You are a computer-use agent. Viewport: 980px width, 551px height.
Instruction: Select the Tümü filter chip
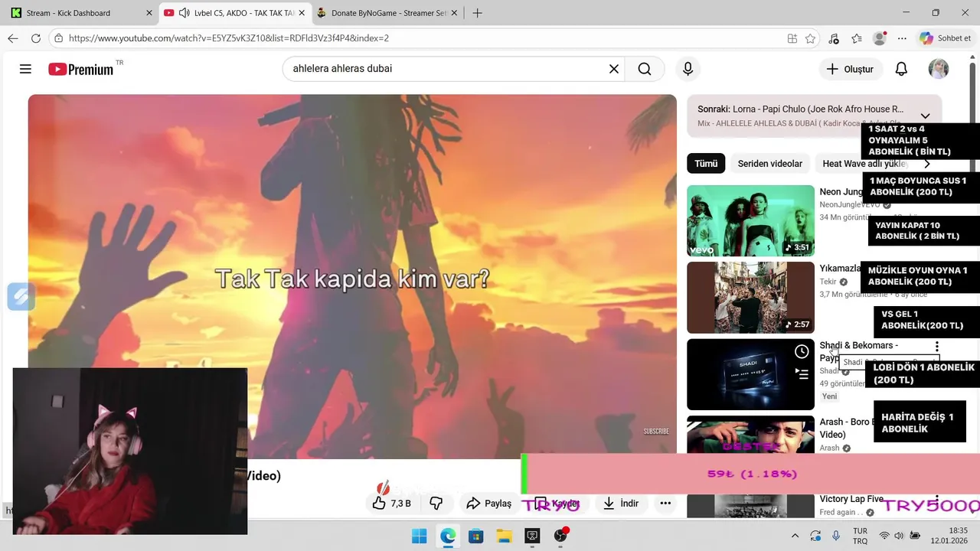click(706, 164)
